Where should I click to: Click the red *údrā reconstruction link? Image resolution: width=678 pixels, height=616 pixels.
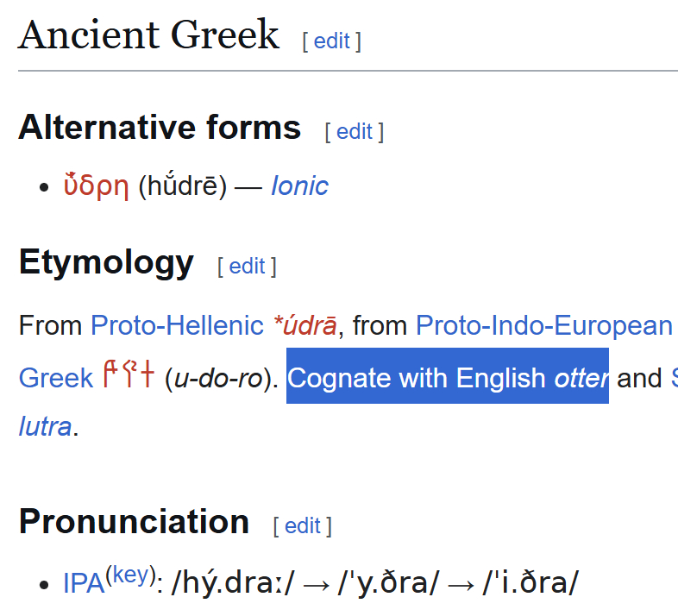pyautogui.click(x=304, y=325)
